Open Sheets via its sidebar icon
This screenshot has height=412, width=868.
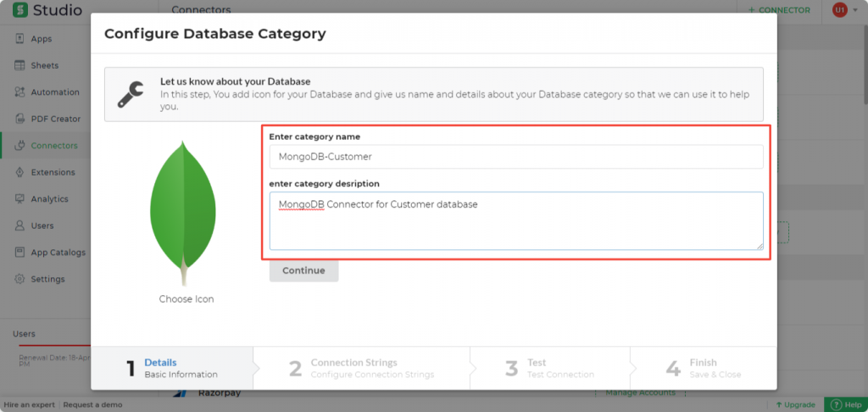click(x=19, y=65)
